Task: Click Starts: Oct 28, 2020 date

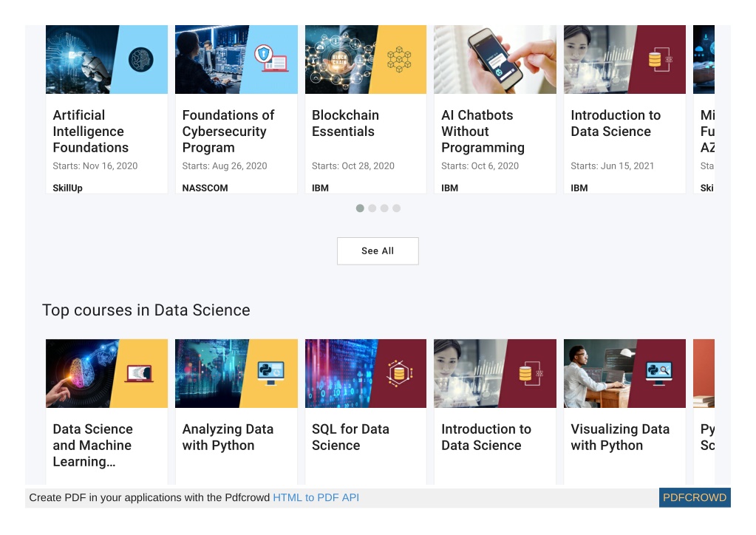Action: coord(353,166)
